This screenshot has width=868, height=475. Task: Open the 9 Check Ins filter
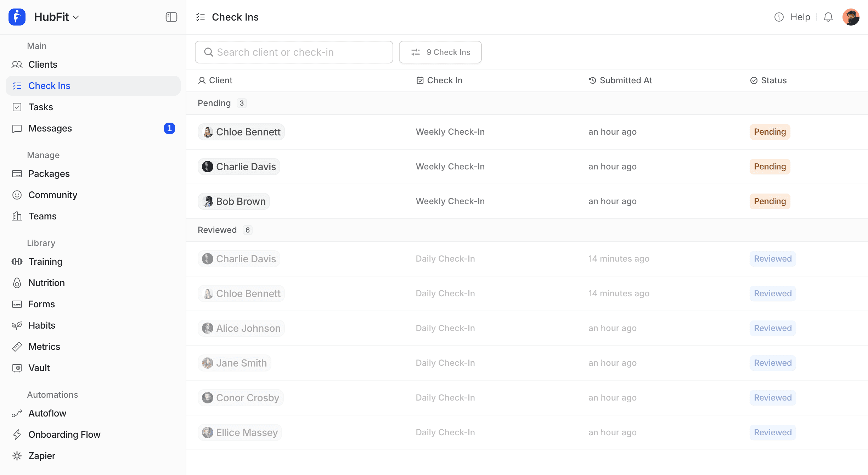click(440, 52)
